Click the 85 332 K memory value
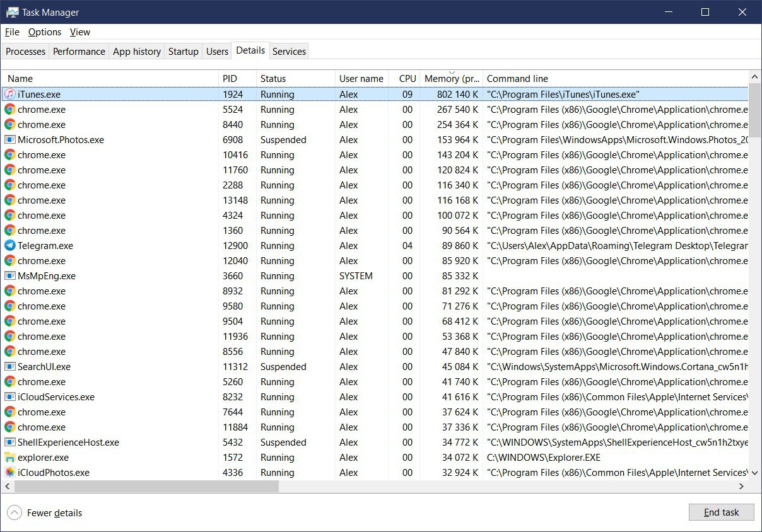762x532 pixels. (460, 276)
